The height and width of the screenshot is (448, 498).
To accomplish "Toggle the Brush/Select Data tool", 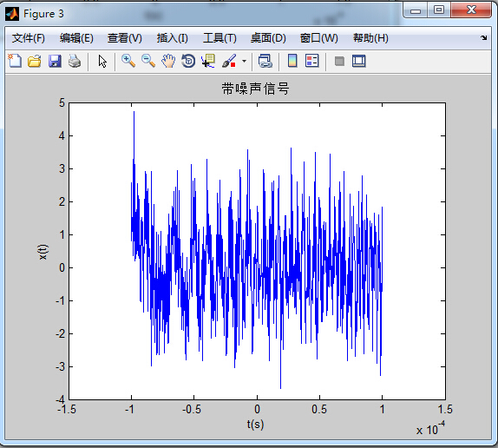I will 229,61.
